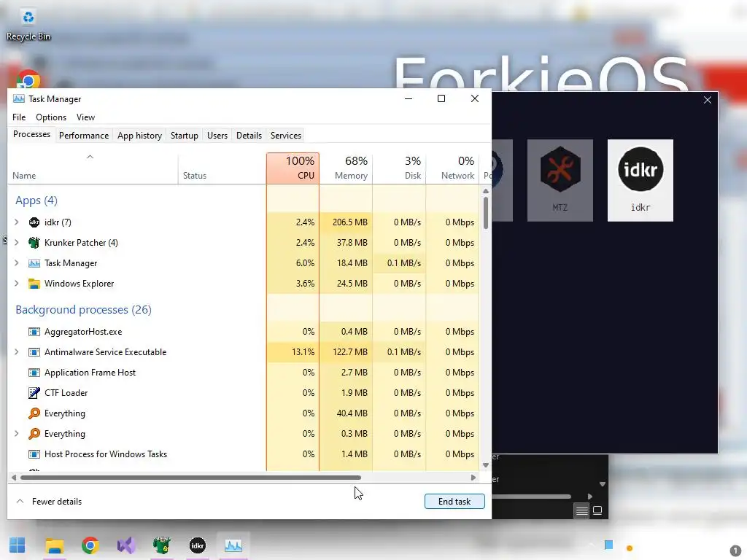
Task: Open Visual Studio from the taskbar
Action: [126, 545]
